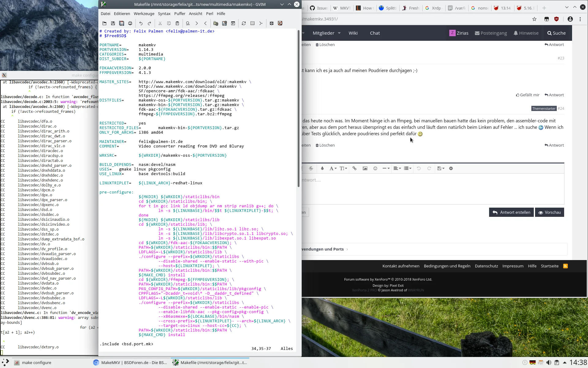
Task: Toggle strikethrough in reply editor
Action: 311,168
